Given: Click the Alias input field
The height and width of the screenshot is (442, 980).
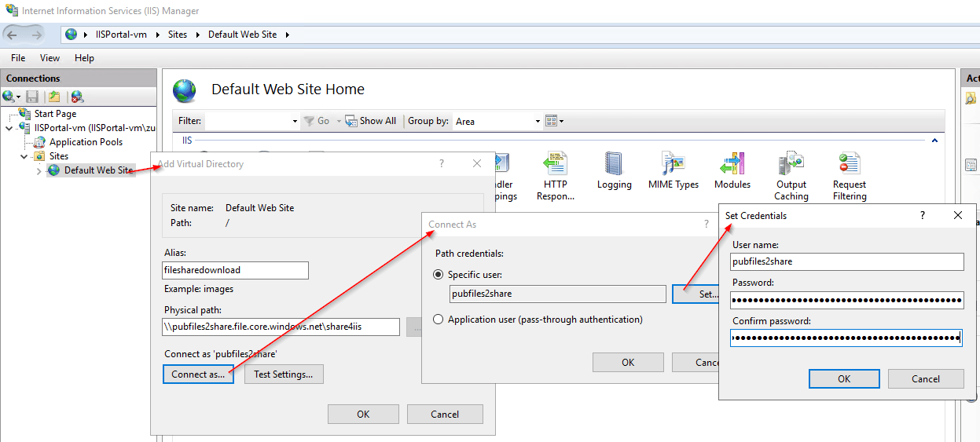Looking at the screenshot, I should click(236, 270).
